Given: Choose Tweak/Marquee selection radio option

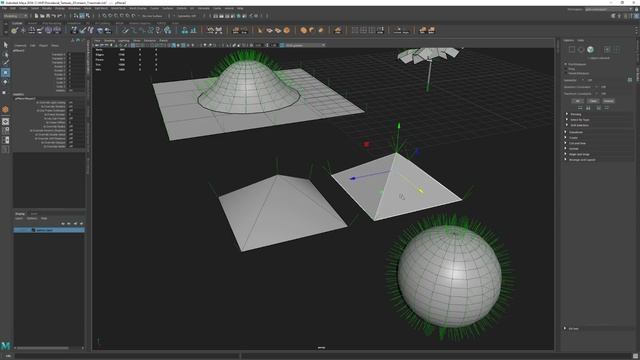Looking at the screenshot, I should coord(577,73).
